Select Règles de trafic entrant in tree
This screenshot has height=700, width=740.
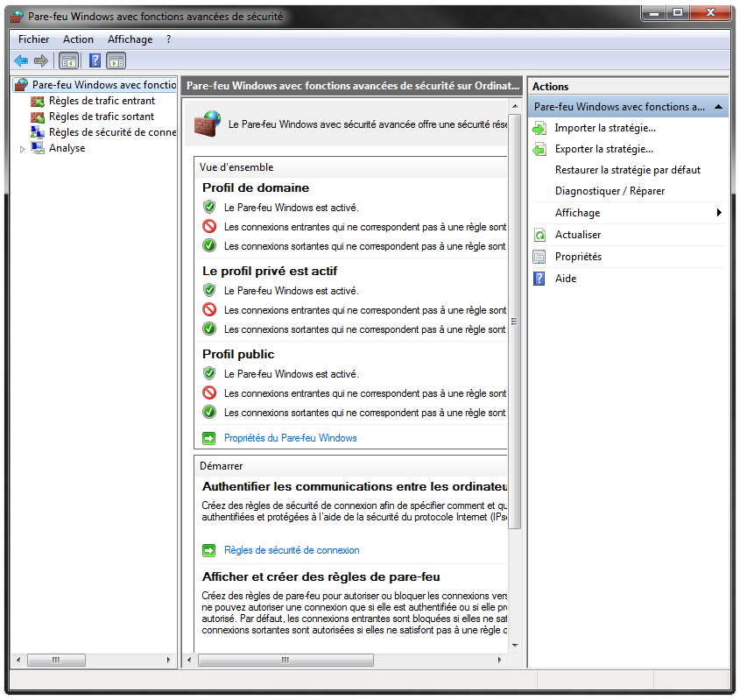point(102,101)
